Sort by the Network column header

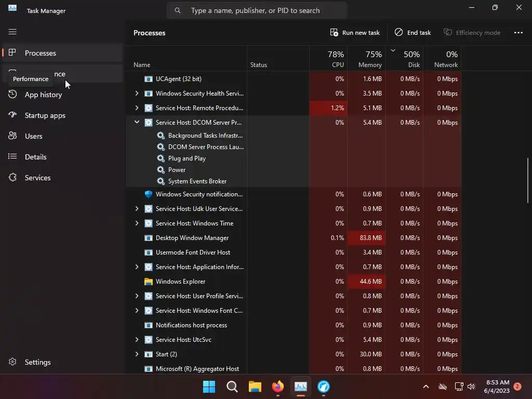[442, 59]
